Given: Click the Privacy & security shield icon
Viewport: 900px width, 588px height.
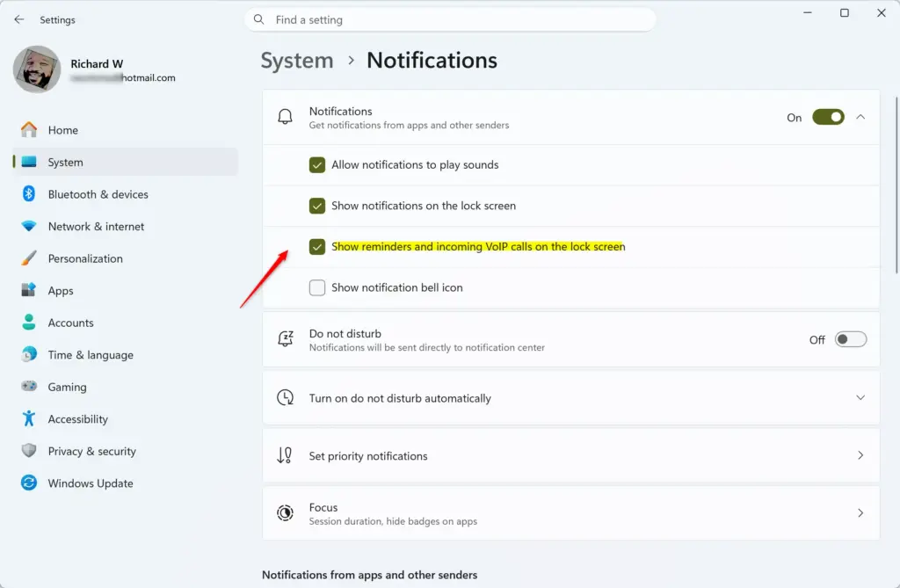Looking at the screenshot, I should 29,451.
